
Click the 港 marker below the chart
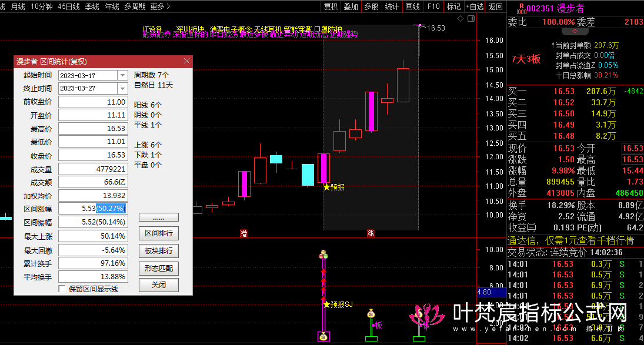point(243,233)
